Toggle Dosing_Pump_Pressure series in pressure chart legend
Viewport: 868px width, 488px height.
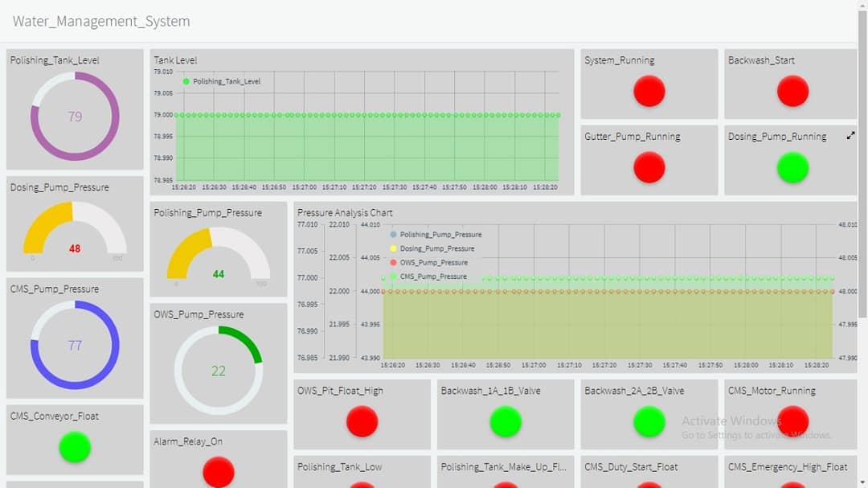pos(436,248)
